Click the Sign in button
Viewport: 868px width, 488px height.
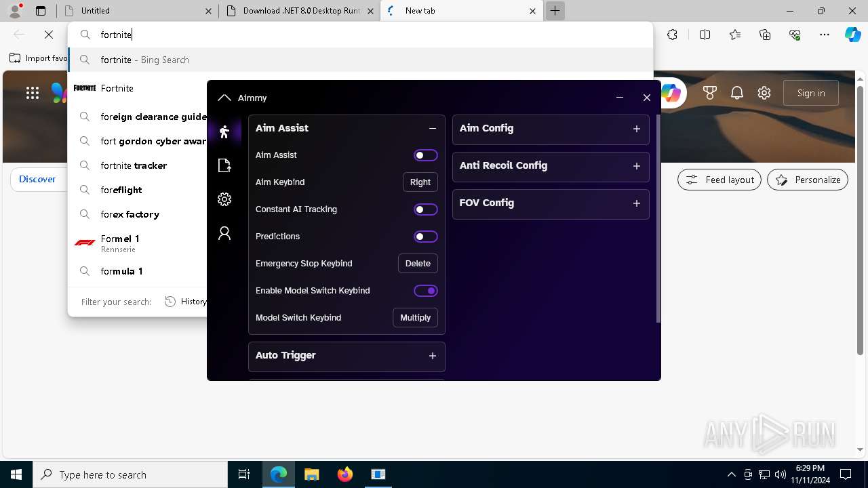click(811, 94)
